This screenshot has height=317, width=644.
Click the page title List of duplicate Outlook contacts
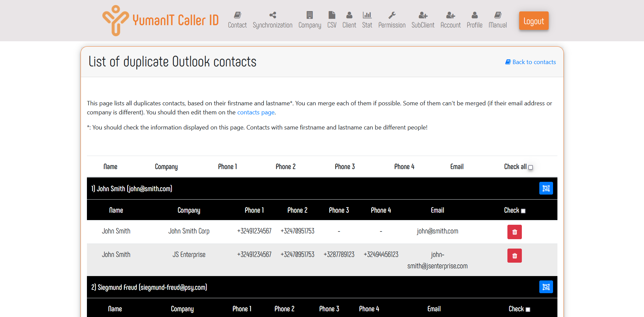pos(172,62)
